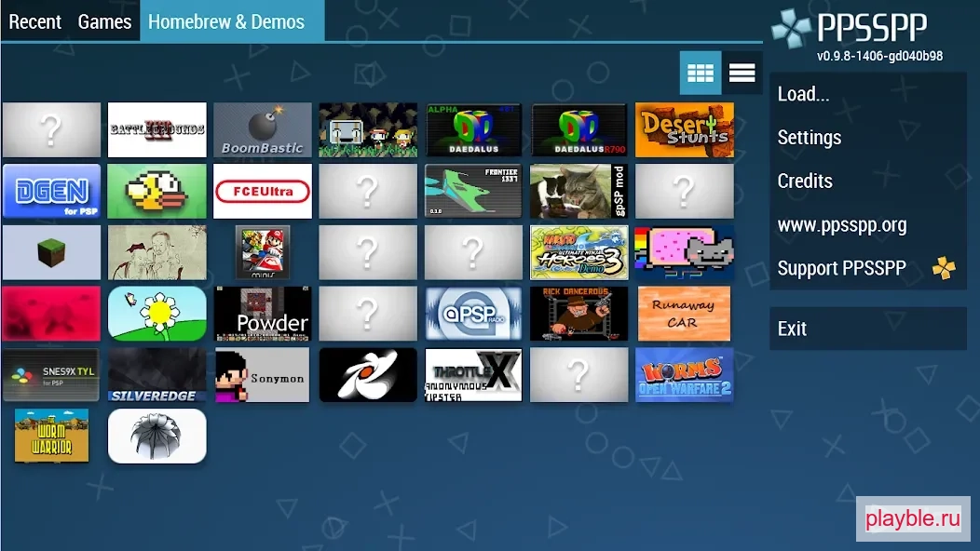Open the unknown tile left of Naruto Heroes

coord(473,252)
